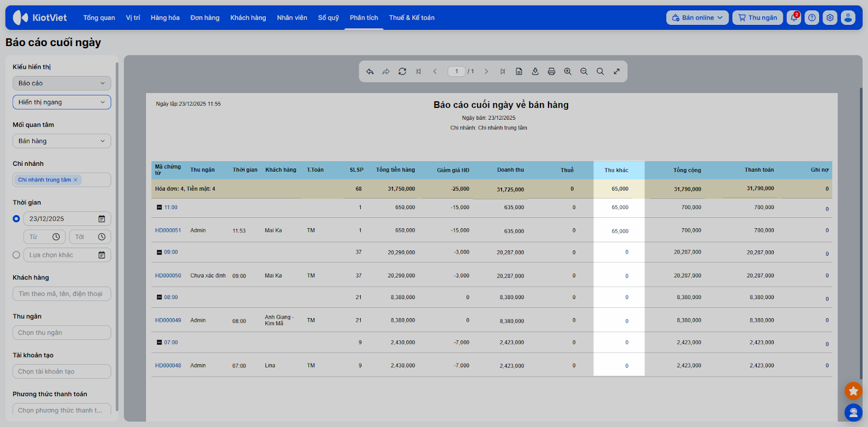Click the 'Thu ngân' cashier button
868x427 pixels.
[757, 18]
